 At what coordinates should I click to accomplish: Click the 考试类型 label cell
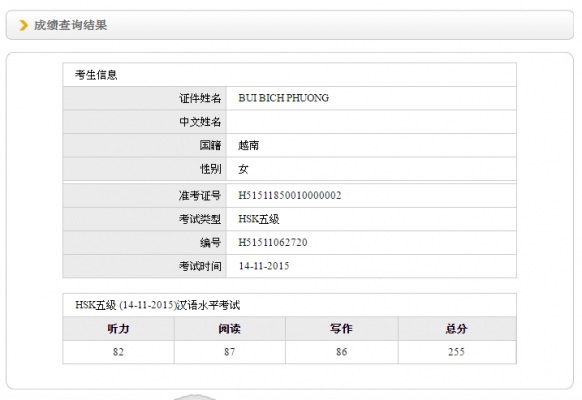[x=145, y=219]
